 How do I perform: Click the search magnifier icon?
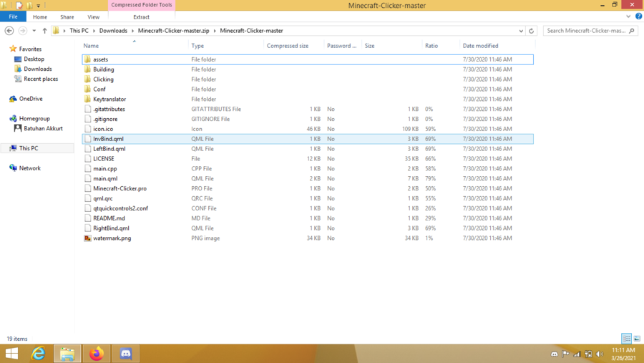click(632, 31)
